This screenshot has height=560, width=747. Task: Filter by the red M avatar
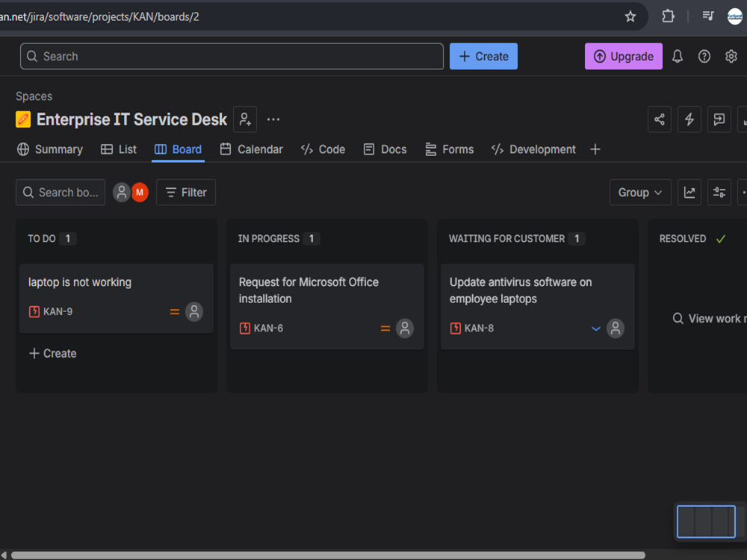click(x=140, y=193)
